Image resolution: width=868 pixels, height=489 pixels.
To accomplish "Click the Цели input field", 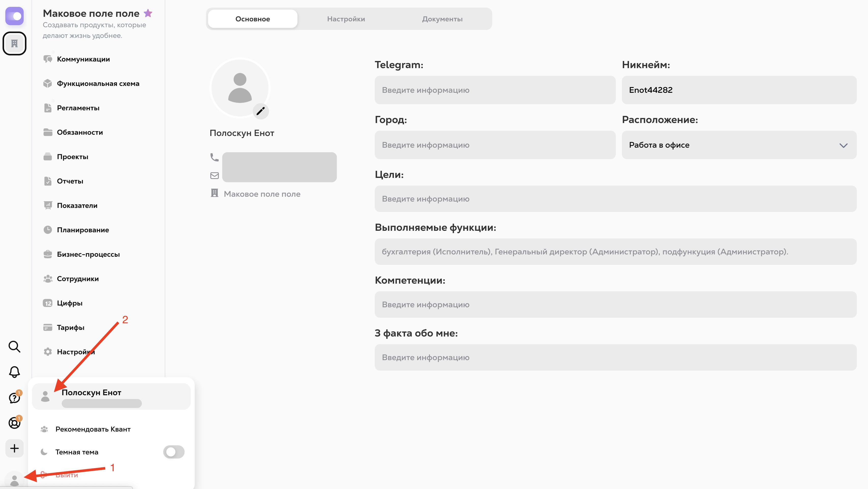I will coord(615,199).
